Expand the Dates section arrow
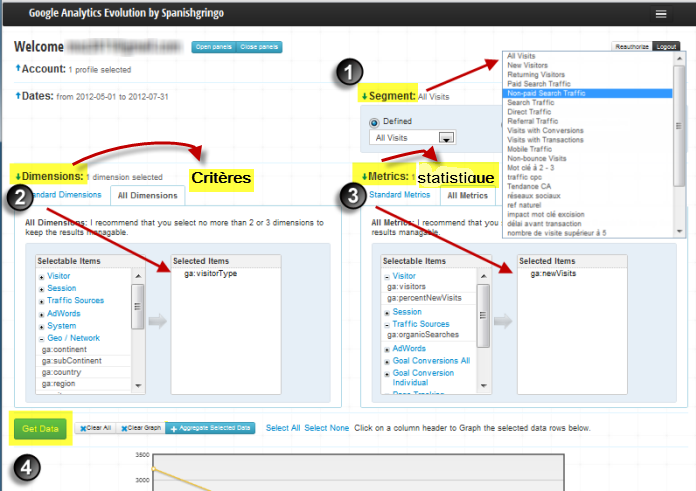Viewport: 696px width, 491px height. [x=18, y=95]
